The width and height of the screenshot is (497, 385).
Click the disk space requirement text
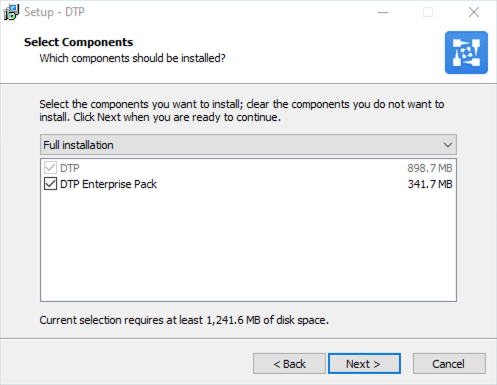(184, 320)
